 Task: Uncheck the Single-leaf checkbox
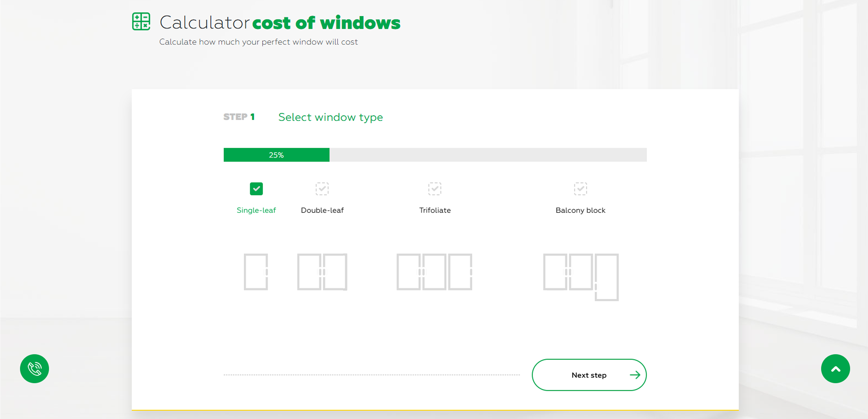[256, 189]
